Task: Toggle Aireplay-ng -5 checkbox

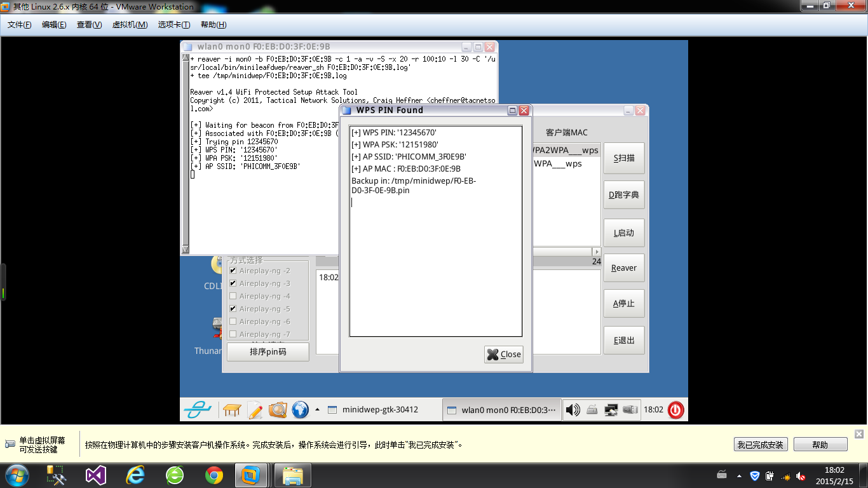Action: click(233, 309)
